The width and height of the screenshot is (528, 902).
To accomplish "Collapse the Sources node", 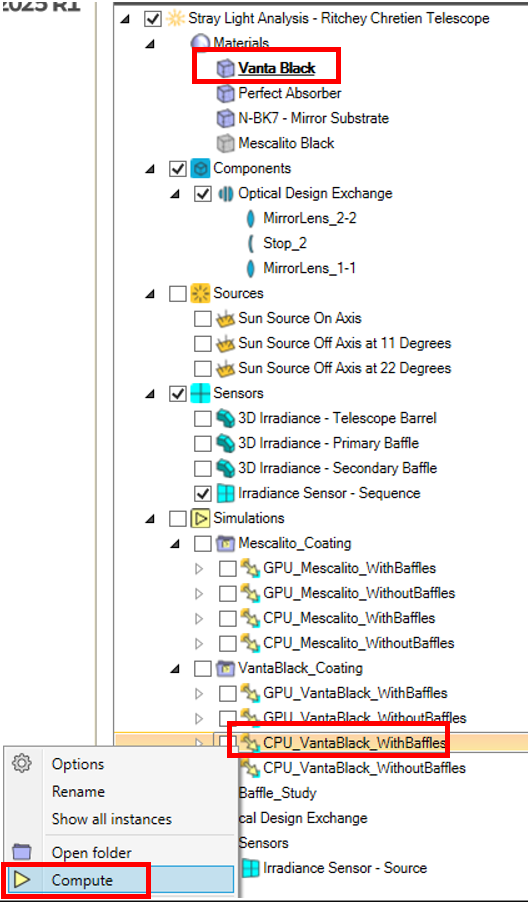I will click(x=150, y=294).
